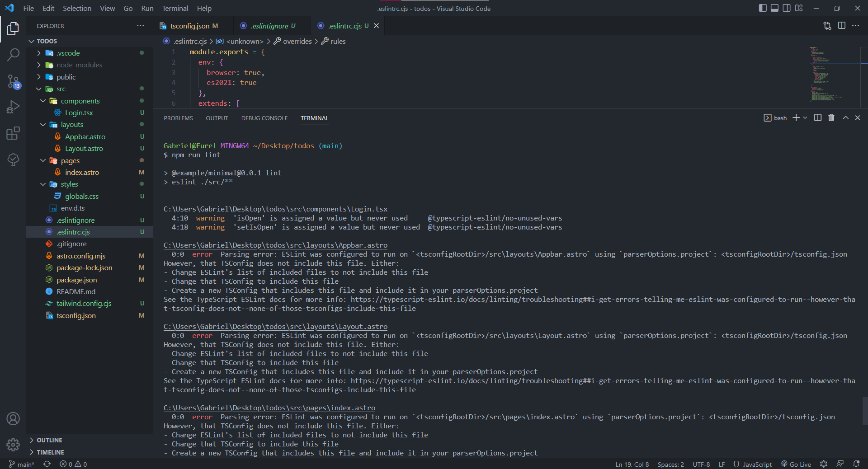
Task: Toggle the Secondary Side Bar visibility
Action: point(787,8)
